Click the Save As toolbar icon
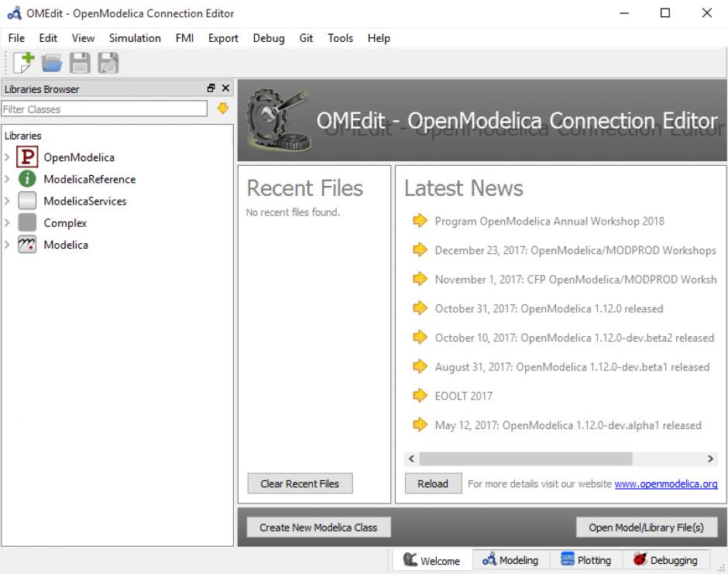The height and width of the screenshot is (574, 728). pos(108,63)
